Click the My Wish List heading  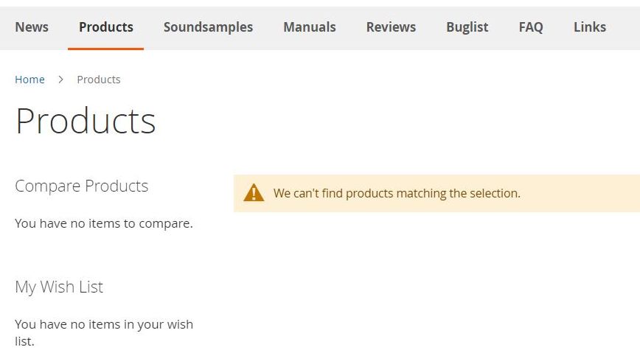point(59,287)
